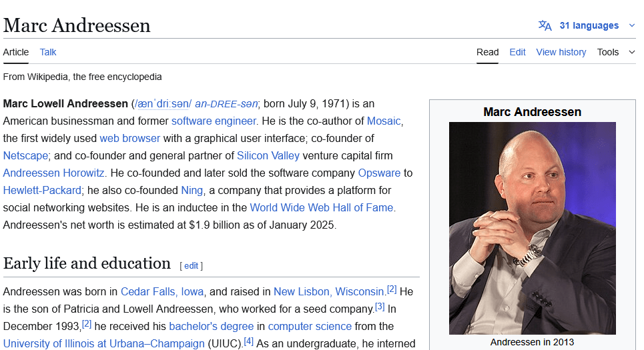Viewport: 644px width, 350px height.
Task: Open the software engineer link
Action: coord(214,121)
